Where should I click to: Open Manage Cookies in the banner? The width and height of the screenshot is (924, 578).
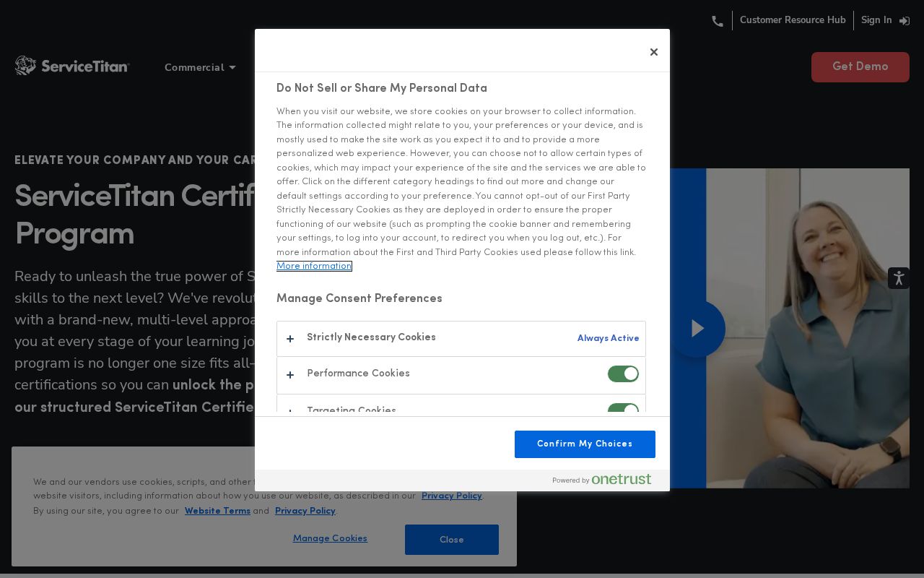click(x=330, y=538)
